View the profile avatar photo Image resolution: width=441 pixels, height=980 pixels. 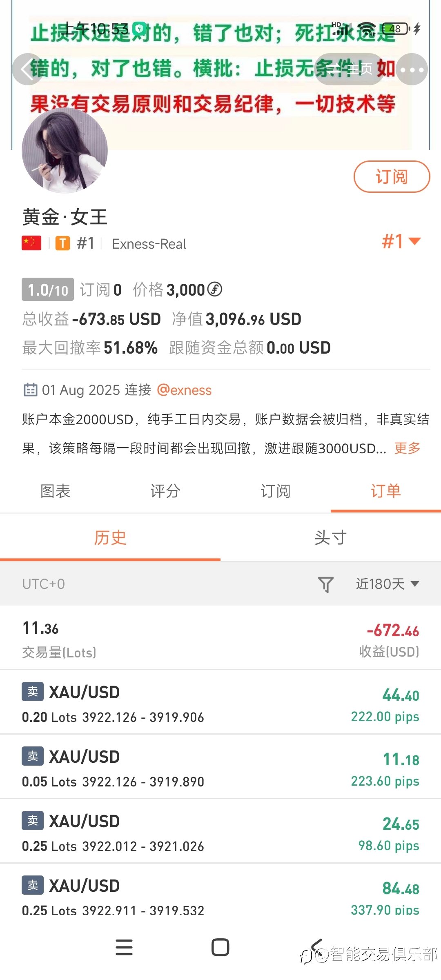[x=65, y=150]
